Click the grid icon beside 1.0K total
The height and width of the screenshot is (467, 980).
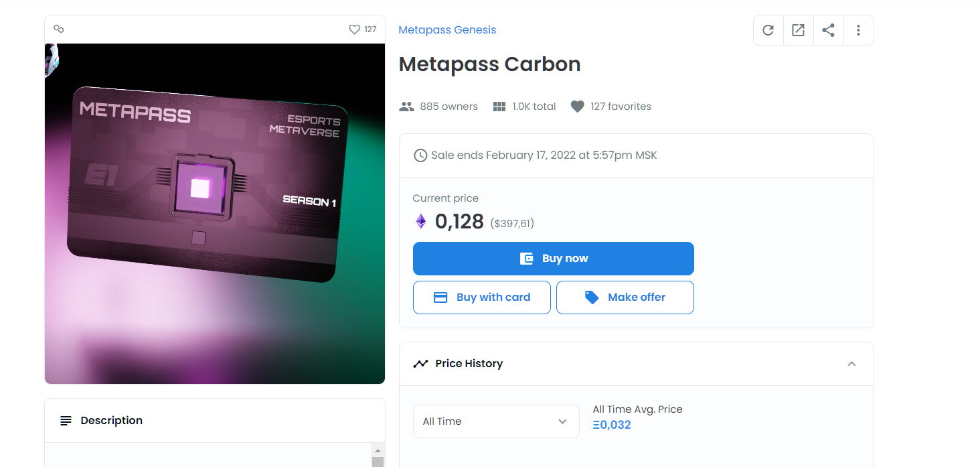(499, 107)
